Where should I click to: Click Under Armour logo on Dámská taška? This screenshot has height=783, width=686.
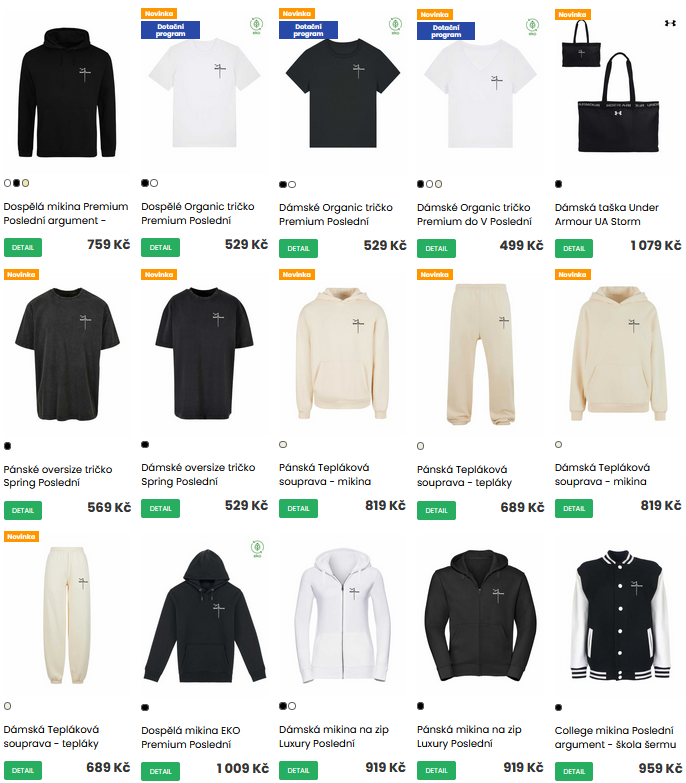click(x=670, y=23)
